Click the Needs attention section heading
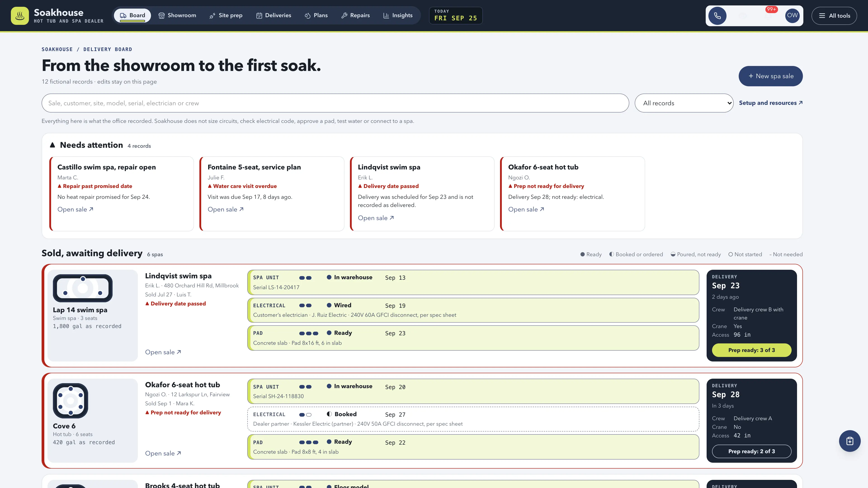The height and width of the screenshot is (488, 868). pos(91,145)
